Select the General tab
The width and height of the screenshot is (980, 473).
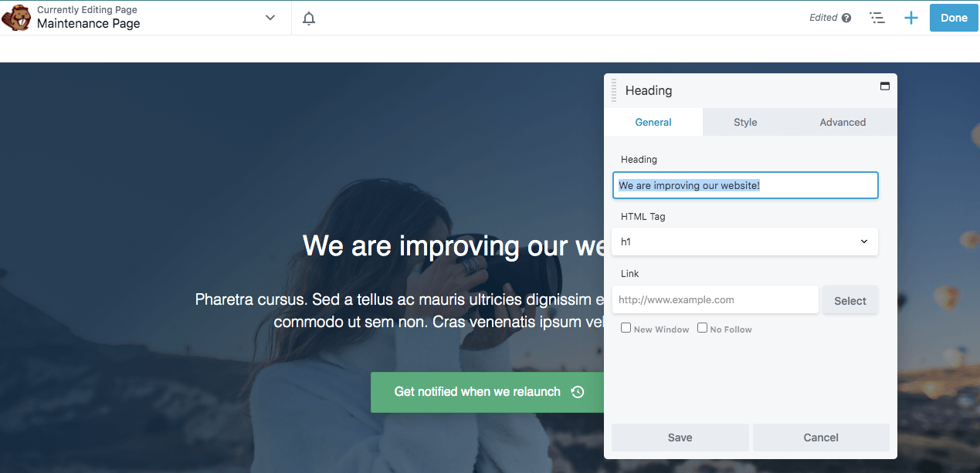click(653, 122)
